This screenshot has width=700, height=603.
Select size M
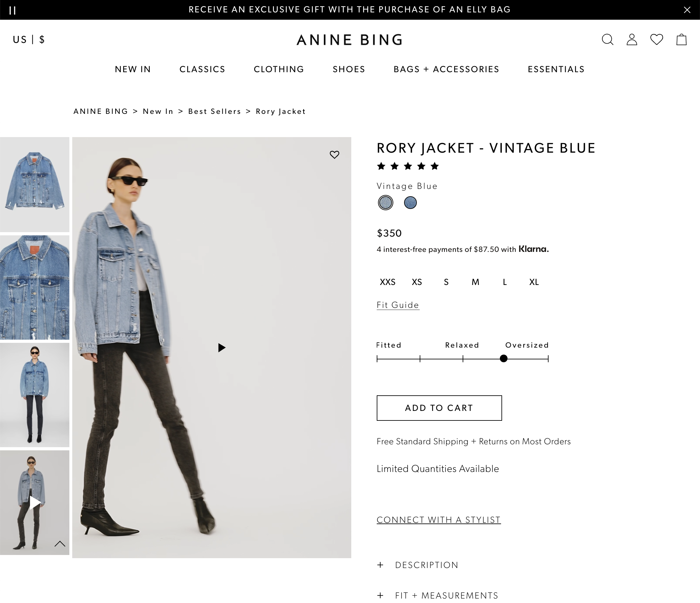[475, 282]
